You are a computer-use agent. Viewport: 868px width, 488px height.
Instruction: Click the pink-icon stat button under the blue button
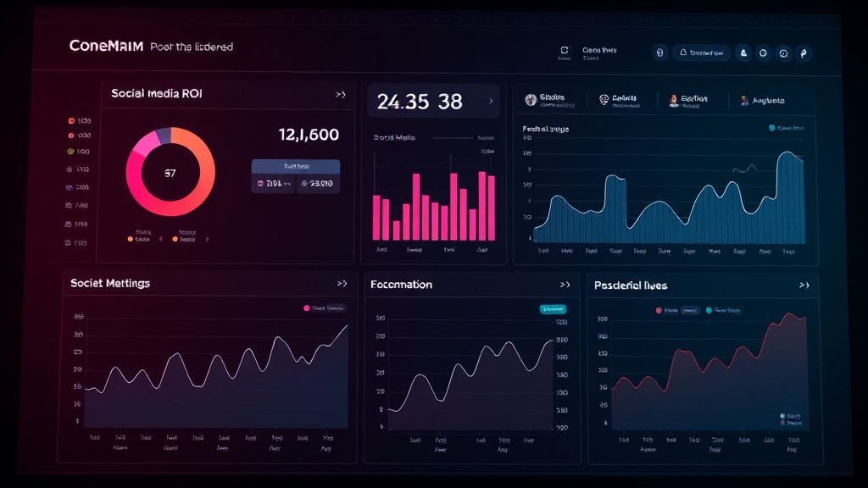coord(274,184)
